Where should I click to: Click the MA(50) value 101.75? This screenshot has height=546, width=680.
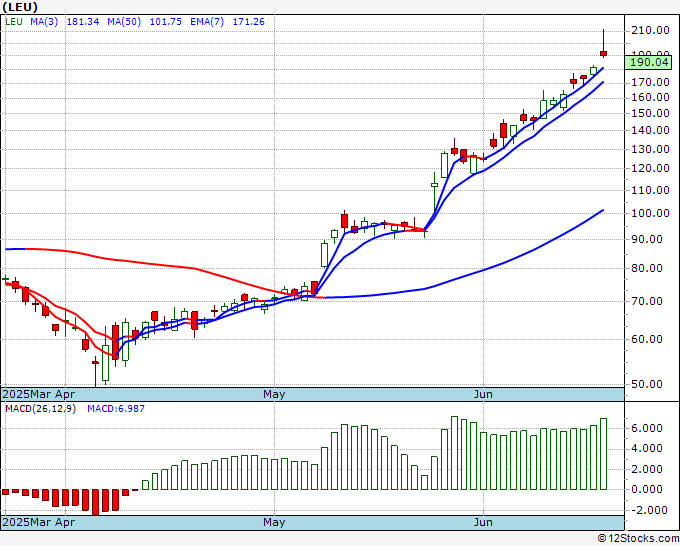click(166, 22)
